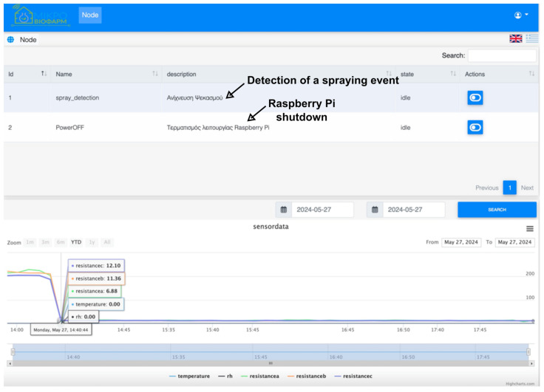This screenshot has width=544, height=392.
Task: Toggle resistancec series in legend
Action: tap(353, 376)
